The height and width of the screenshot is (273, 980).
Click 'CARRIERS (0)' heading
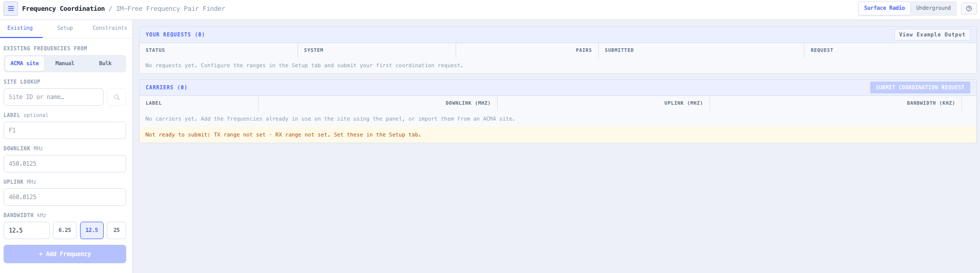[166, 88]
